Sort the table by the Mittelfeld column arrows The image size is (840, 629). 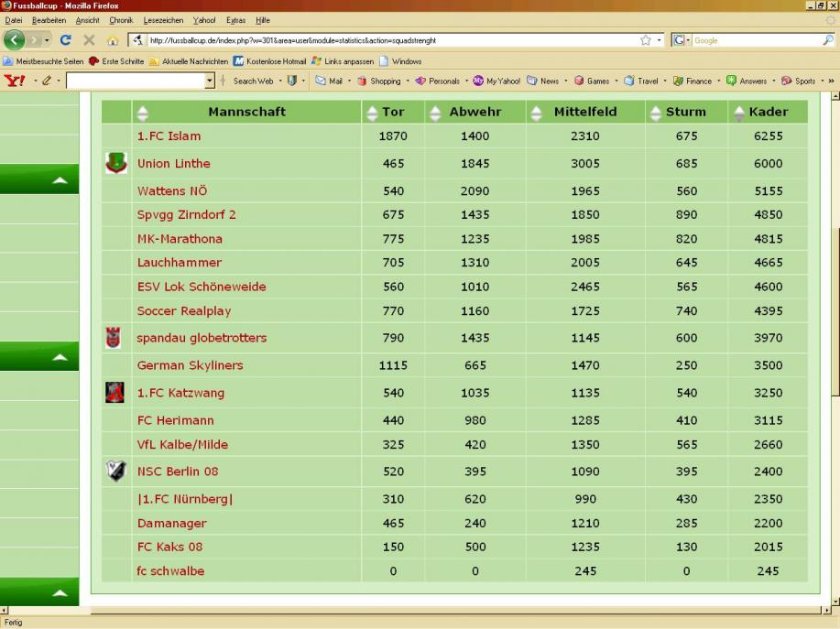537,113
